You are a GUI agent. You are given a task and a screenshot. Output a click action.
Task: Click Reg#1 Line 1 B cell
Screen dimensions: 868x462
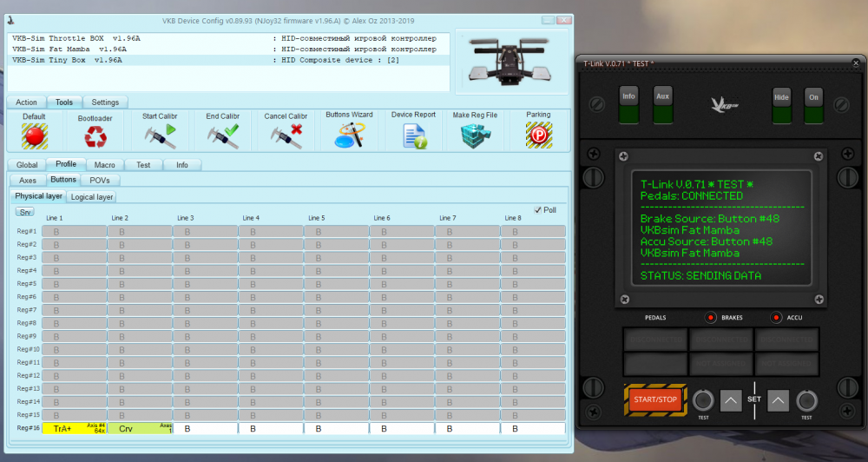pos(74,232)
